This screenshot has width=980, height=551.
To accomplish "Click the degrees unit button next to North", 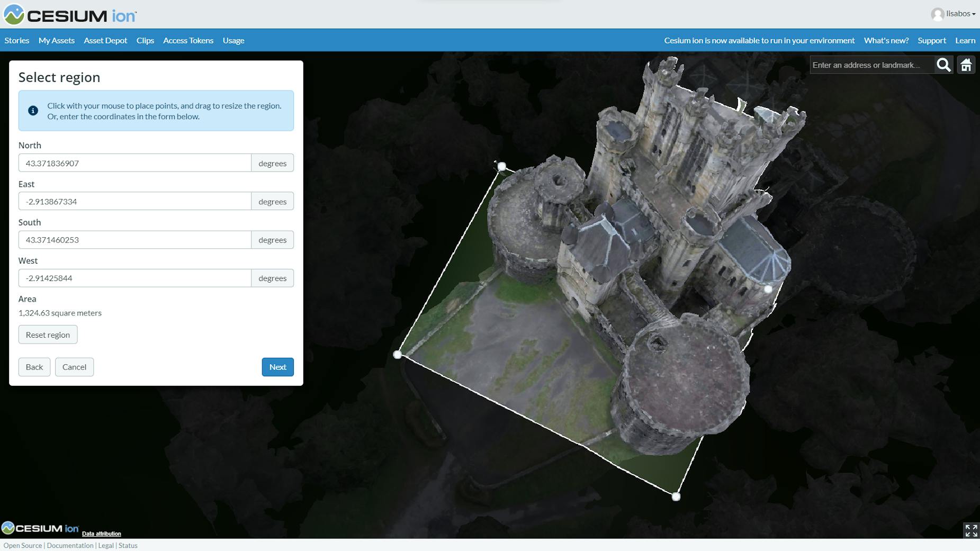I will pos(273,162).
